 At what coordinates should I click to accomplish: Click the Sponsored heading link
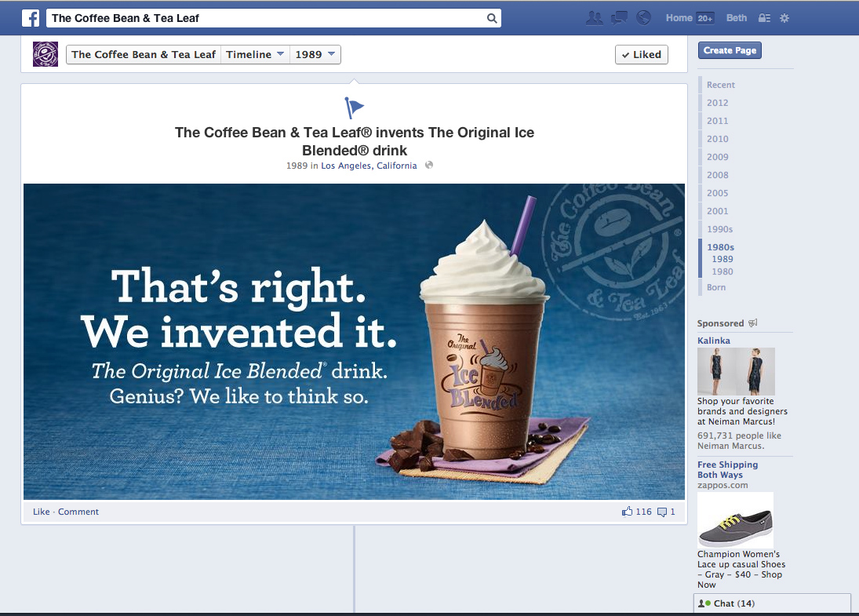[x=720, y=323]
